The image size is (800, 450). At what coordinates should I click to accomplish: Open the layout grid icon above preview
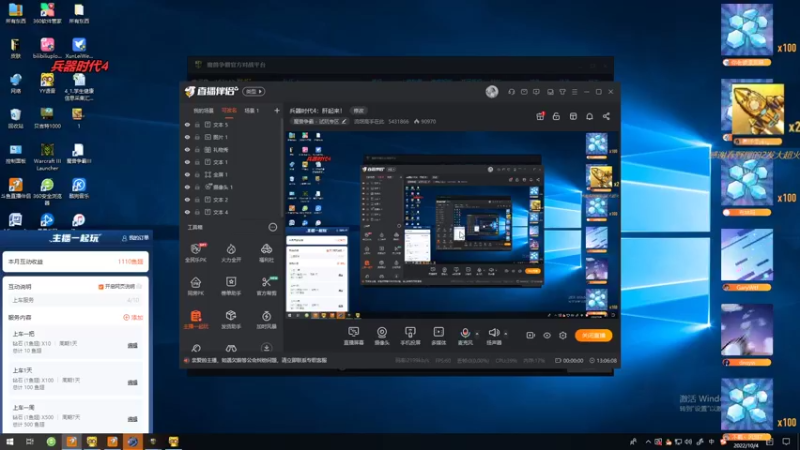pyautogui.click(x=573, y=116)
